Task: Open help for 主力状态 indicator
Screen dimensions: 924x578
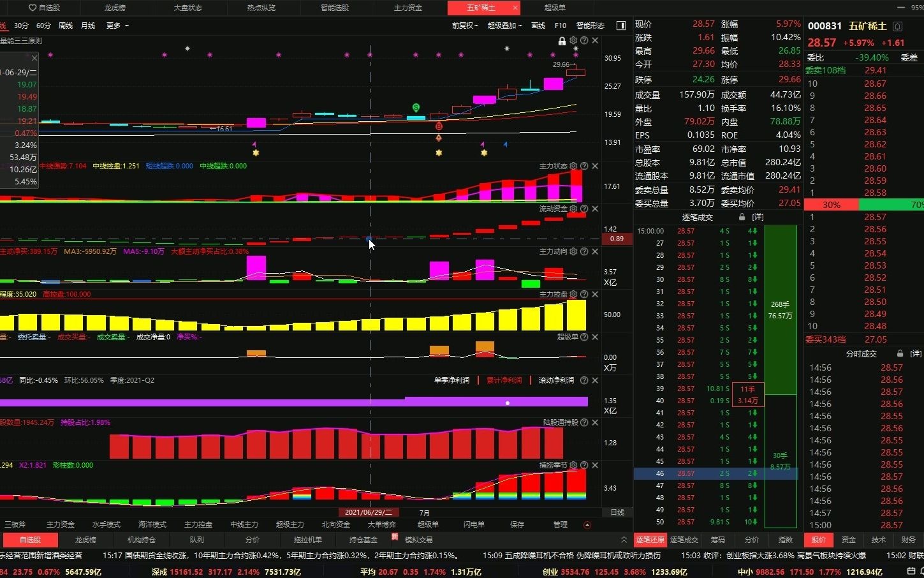Action: coord(584,166)
